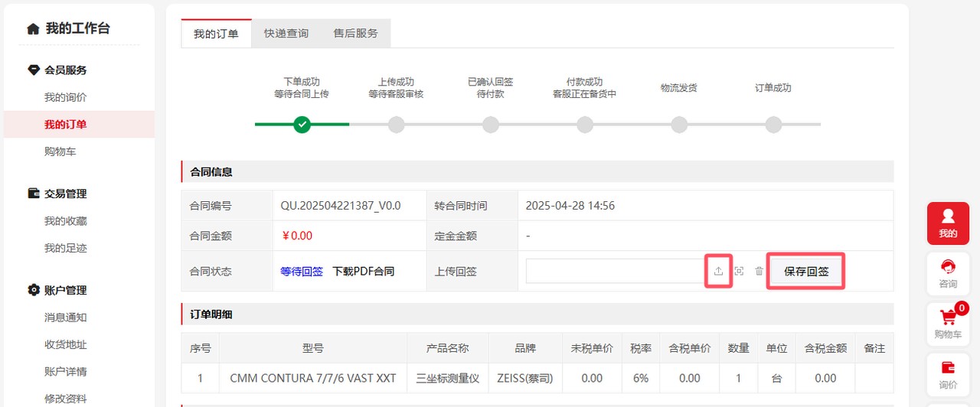Go to 收货地址 in sidebar
Screen dimensions: 980x407
click(x=65, y=344)
